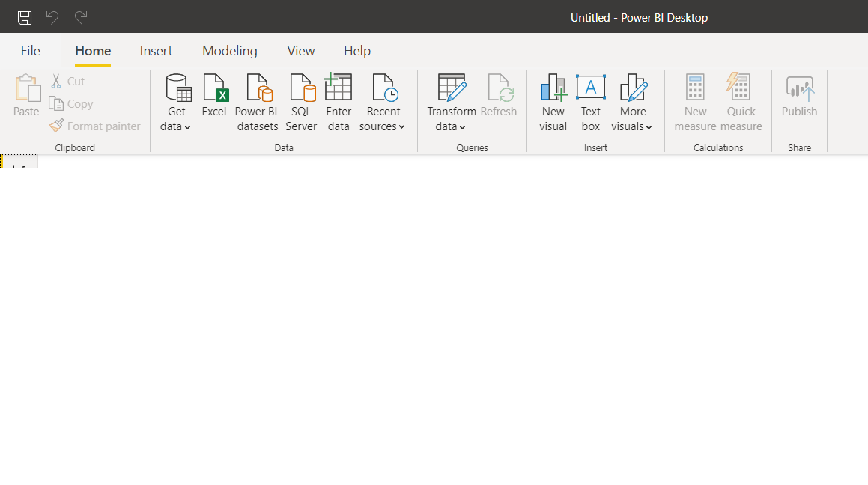Screen dimensions: 868x485
Task: Click the Refresh queries icon
Action: (x=499, y=96)
